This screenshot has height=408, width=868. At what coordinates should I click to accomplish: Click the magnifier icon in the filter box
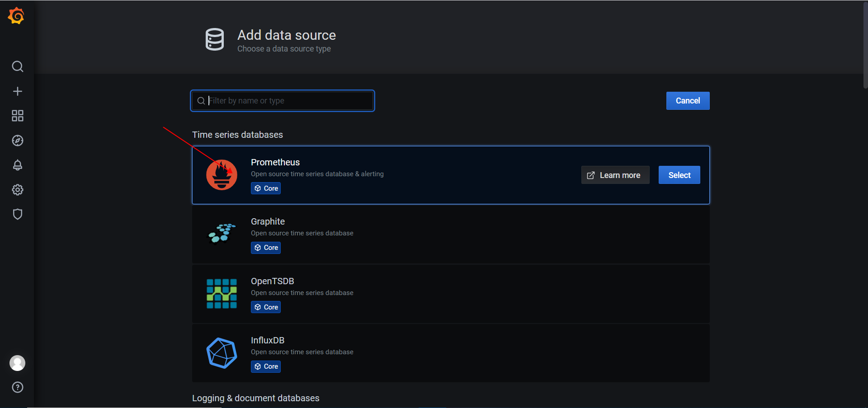point(201,101)
